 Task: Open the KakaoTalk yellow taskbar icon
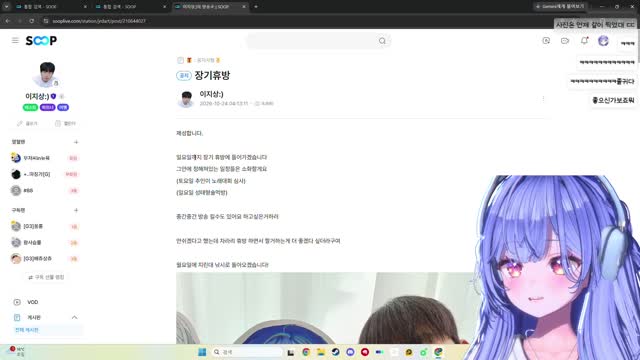pos(409,352)
